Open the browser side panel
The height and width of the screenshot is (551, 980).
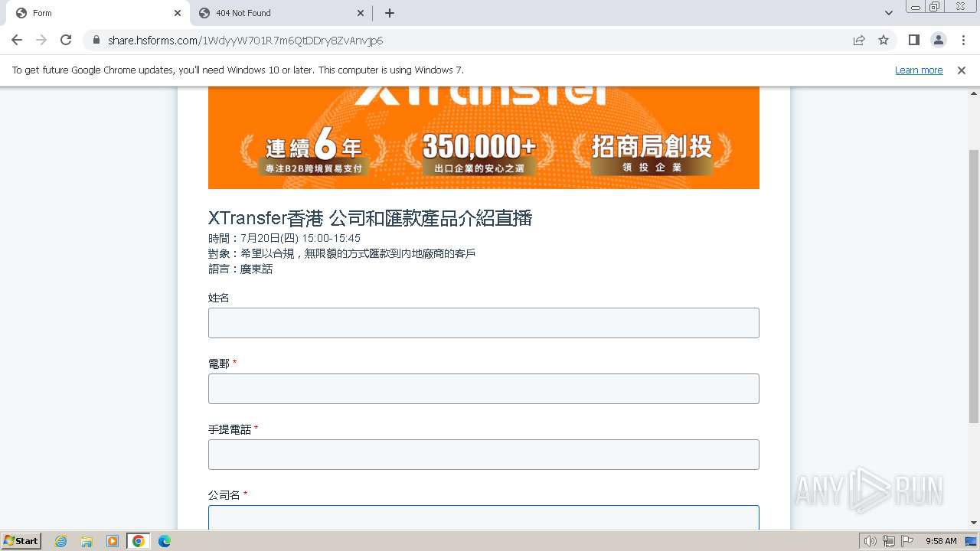(x=913, y=40)
